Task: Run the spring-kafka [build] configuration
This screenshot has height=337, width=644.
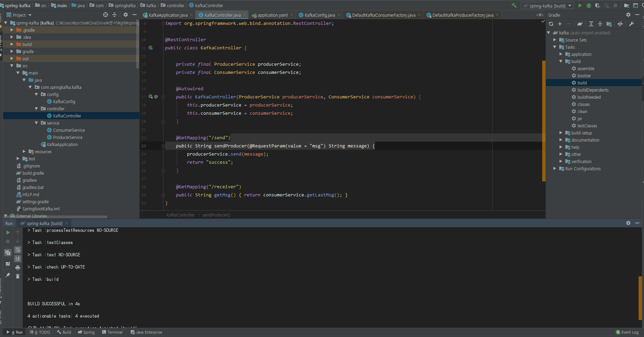Action: coord(580,5)
